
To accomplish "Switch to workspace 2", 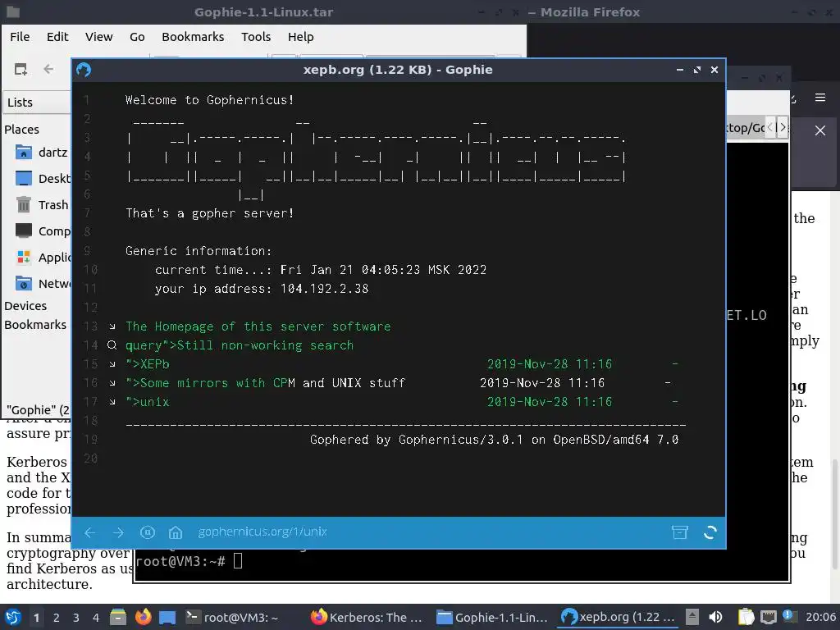I will pos(57,618).
